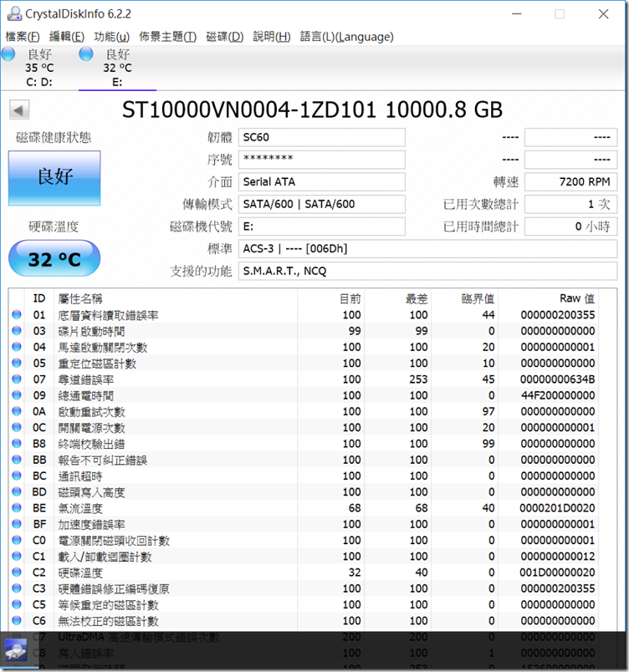Click status dot of attribute 04 馬達啟動關閉次數

pos(17,347)
